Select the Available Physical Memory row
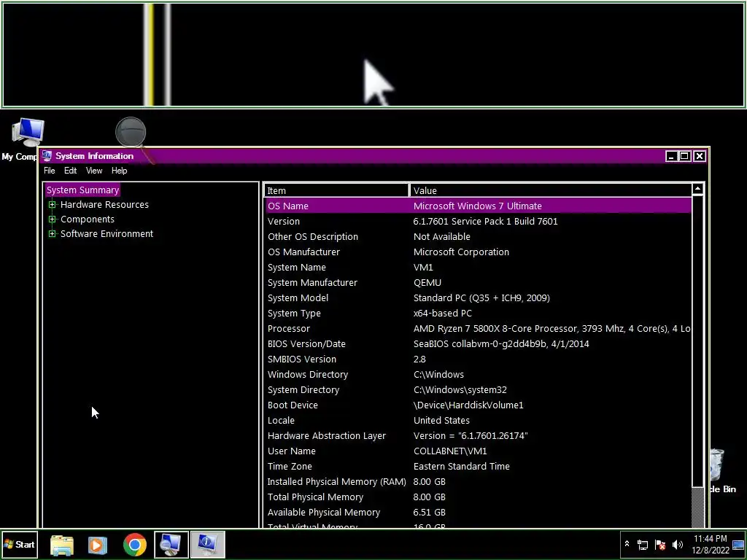The height and width of the screenshot is (560, 747). pos(479,513)
